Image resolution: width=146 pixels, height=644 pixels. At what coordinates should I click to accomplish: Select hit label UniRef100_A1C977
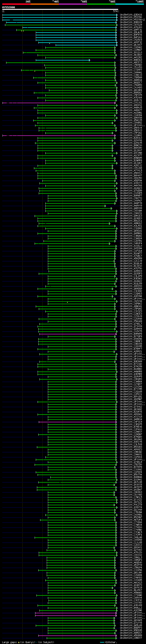pos(131,156)
